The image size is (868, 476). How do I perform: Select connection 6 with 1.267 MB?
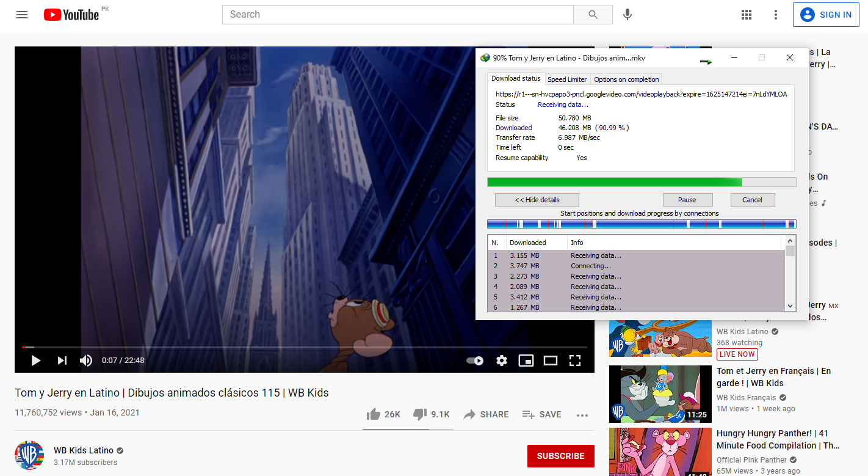pyautogui.click(x=635, y=307)
